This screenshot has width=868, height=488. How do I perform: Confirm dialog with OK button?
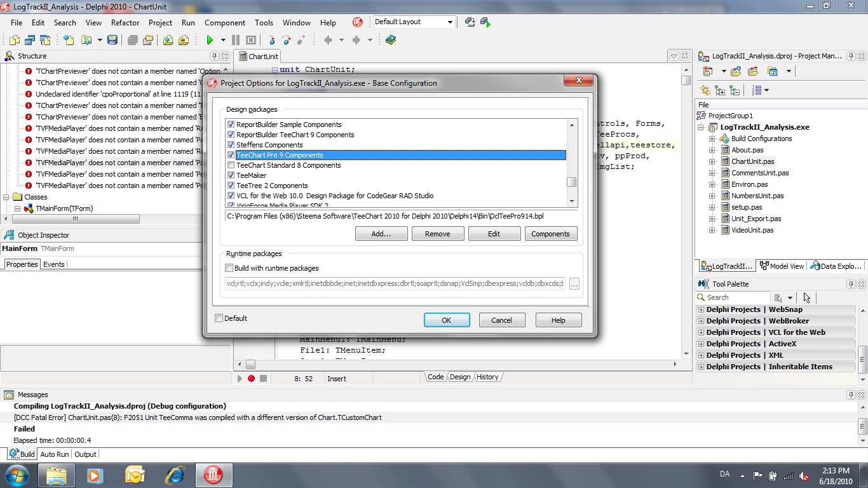tap(447, 320)
